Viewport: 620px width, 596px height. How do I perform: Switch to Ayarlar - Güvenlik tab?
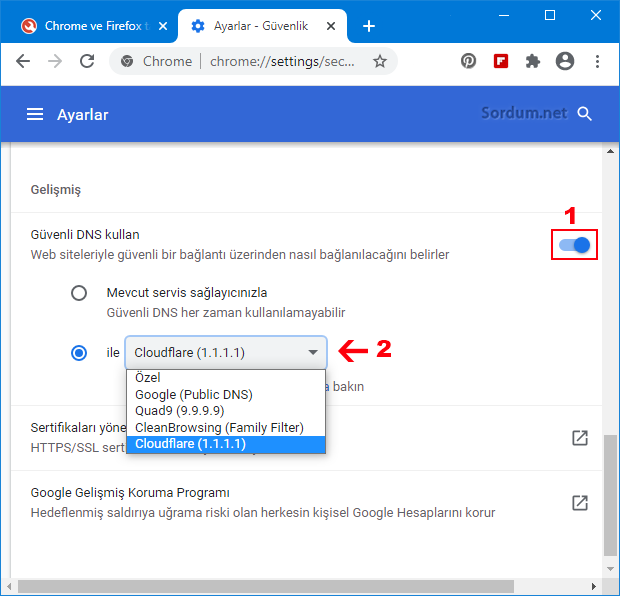pyautogui.click(x=263, y=26)
